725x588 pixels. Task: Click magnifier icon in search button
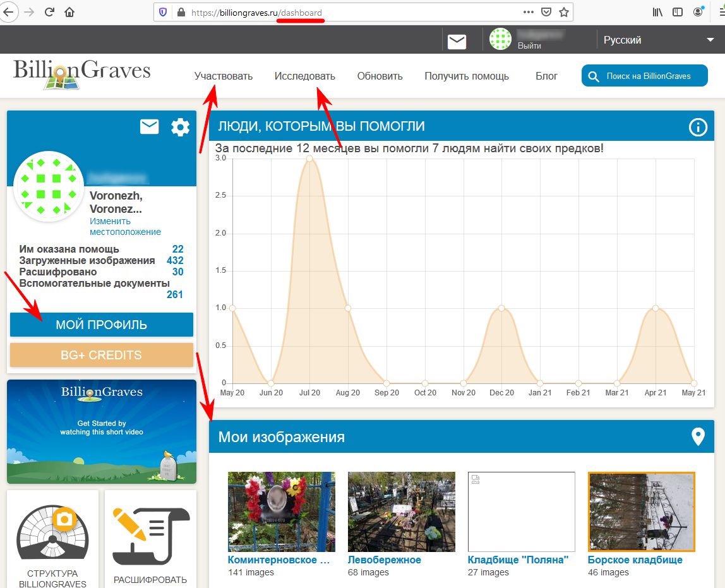[x=593, y=76]
